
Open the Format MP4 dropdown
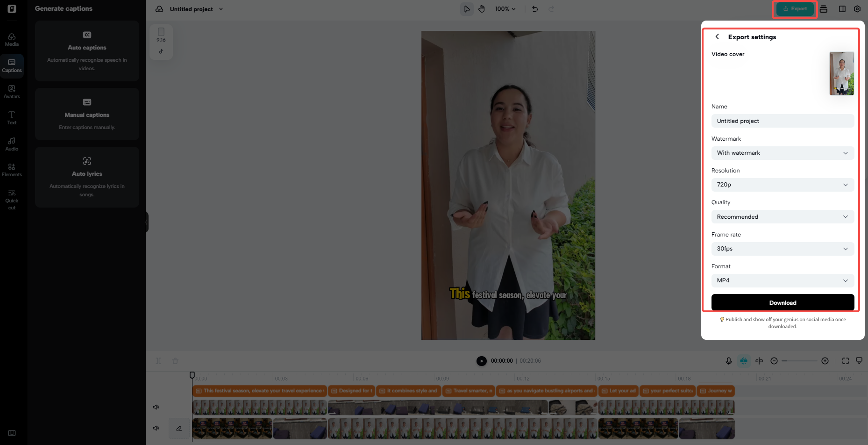783,280
